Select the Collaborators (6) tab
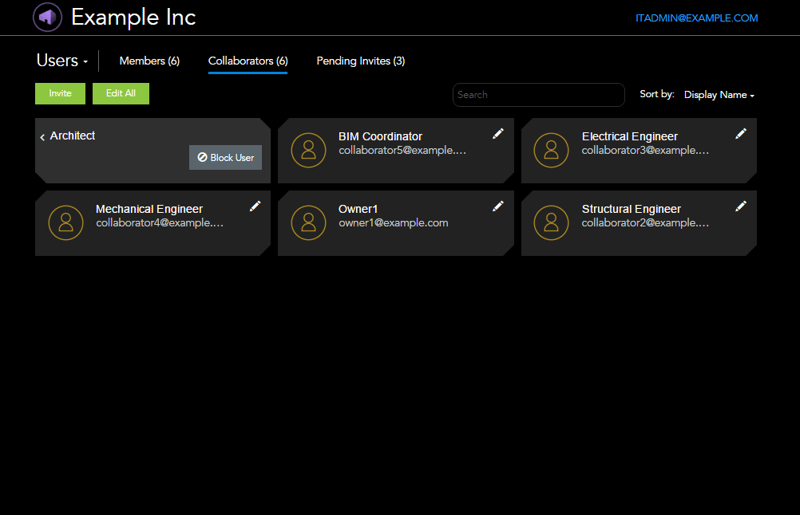 pos(248,61)
